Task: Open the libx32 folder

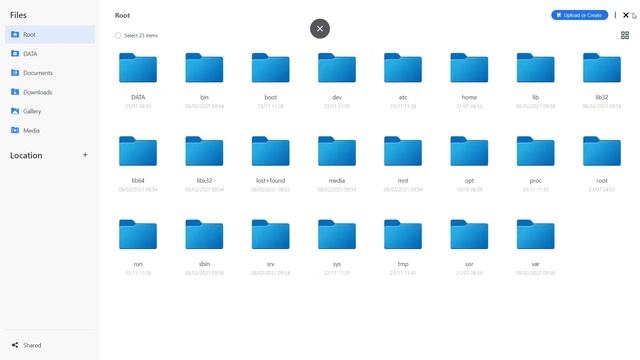Action: 204,151
